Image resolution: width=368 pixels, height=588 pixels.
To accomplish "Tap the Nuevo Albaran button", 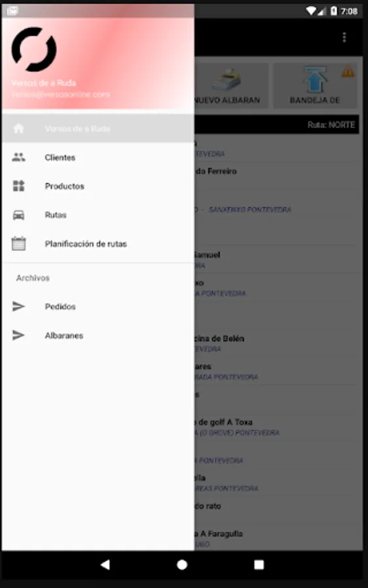I will click(x=231, y=86).
